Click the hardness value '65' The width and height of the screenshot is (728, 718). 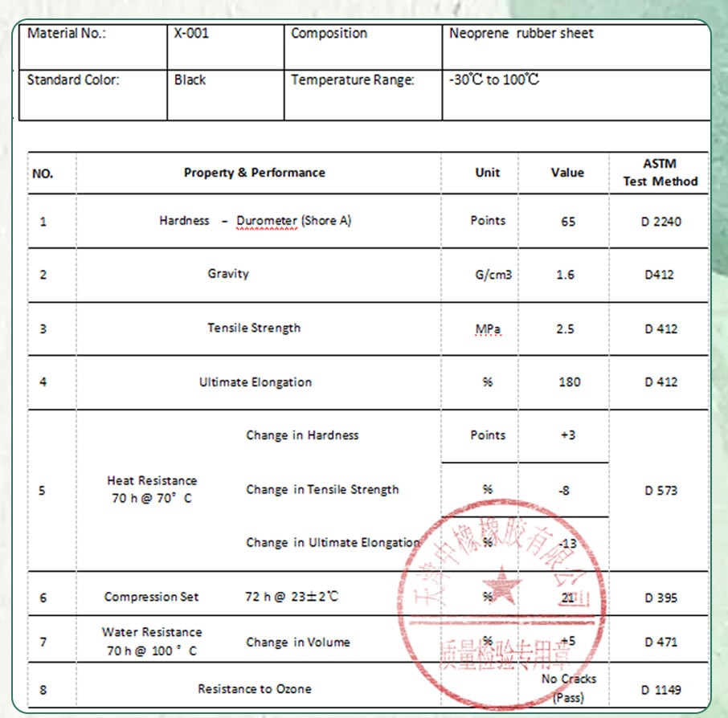pyautogui.click(x=568, y=222)
